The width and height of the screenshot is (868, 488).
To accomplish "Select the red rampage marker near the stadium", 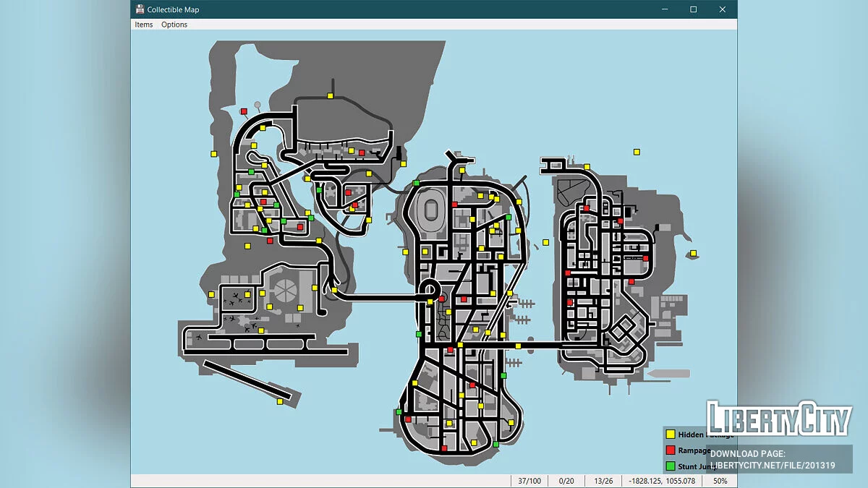I will (x=455, y=204).
